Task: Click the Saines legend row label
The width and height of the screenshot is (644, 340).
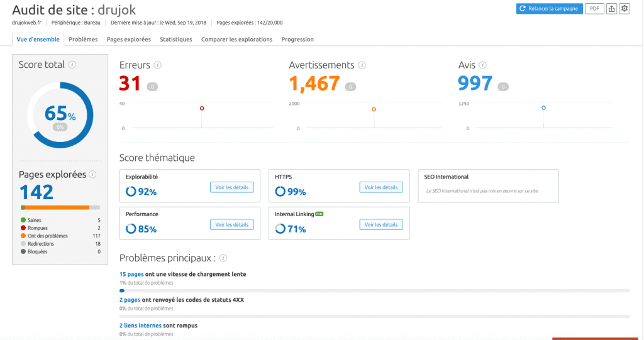Action: (x=35, y=220)
